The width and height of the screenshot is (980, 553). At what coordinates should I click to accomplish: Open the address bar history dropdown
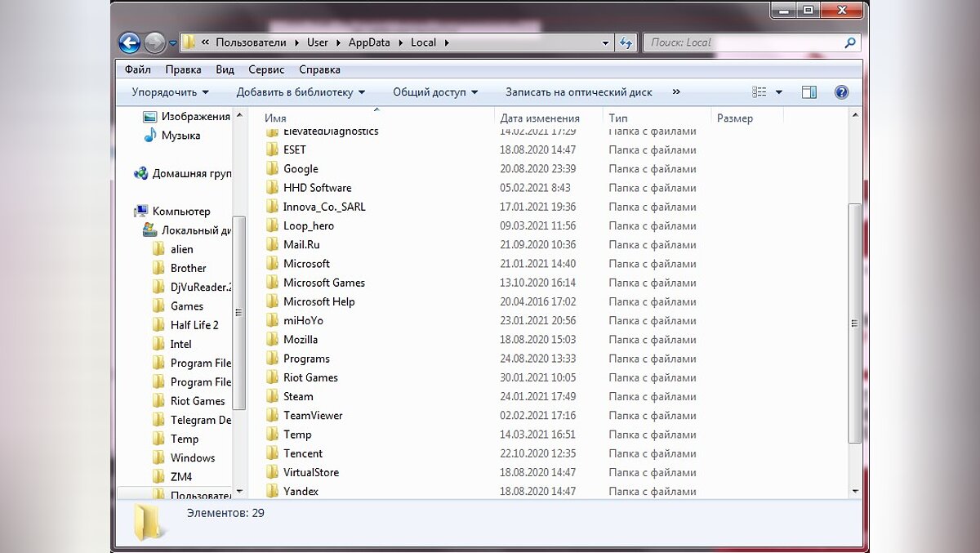(x=605, y=42)
